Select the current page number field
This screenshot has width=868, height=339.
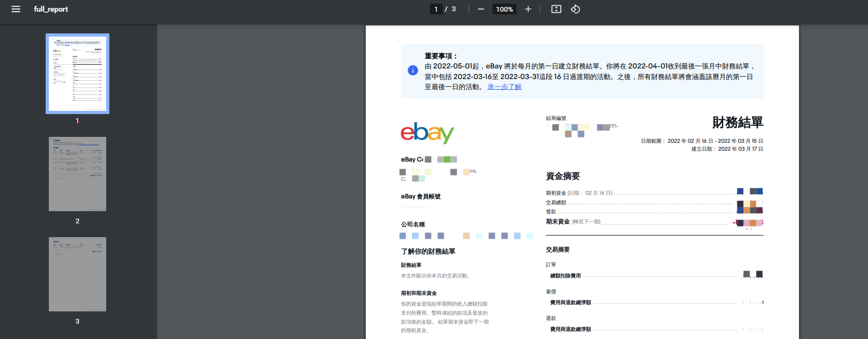coord(436,9)
